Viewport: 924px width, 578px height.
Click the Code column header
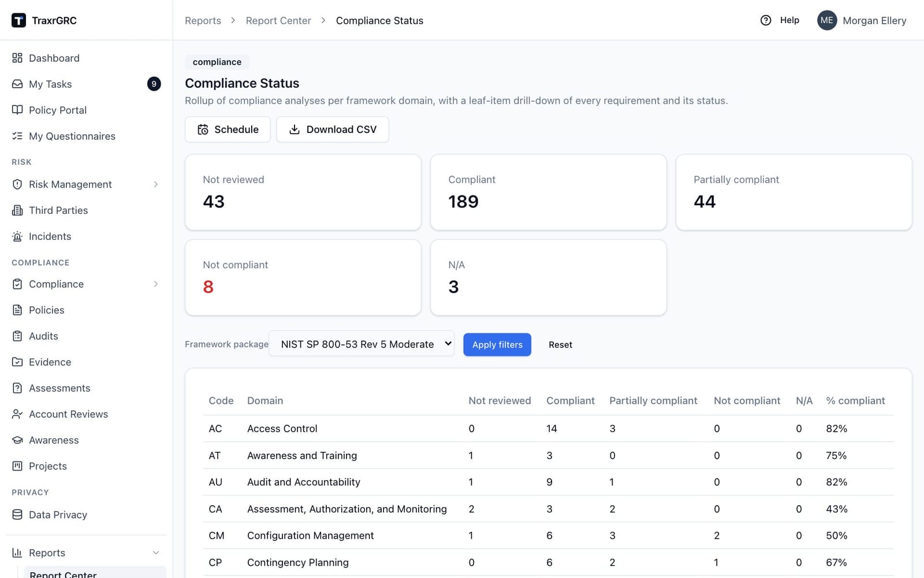(x=221, y=401)
